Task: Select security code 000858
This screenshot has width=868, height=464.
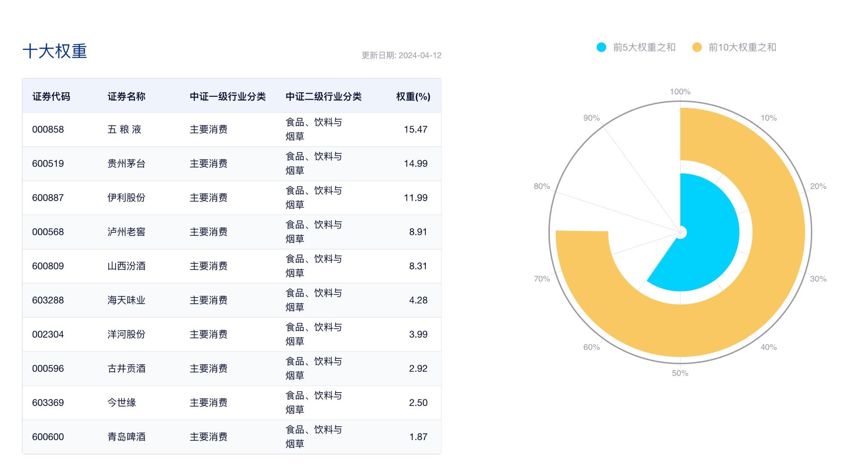Action: point(48,129)
